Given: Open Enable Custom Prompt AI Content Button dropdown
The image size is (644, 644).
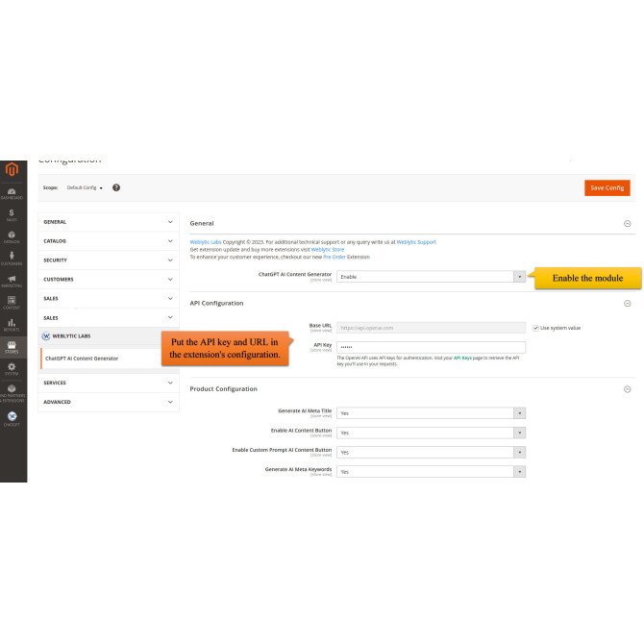Looking at the screenshot, I should 431,452.
